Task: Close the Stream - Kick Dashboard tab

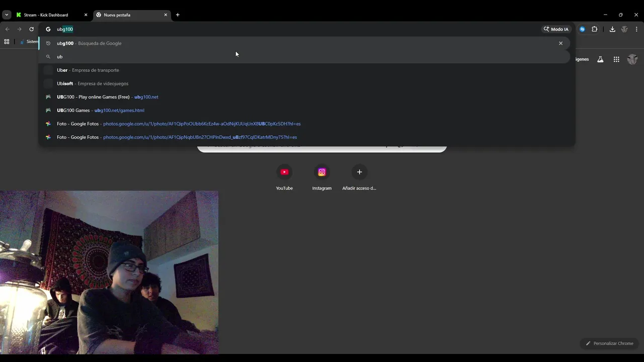Action: coord(86,15)
